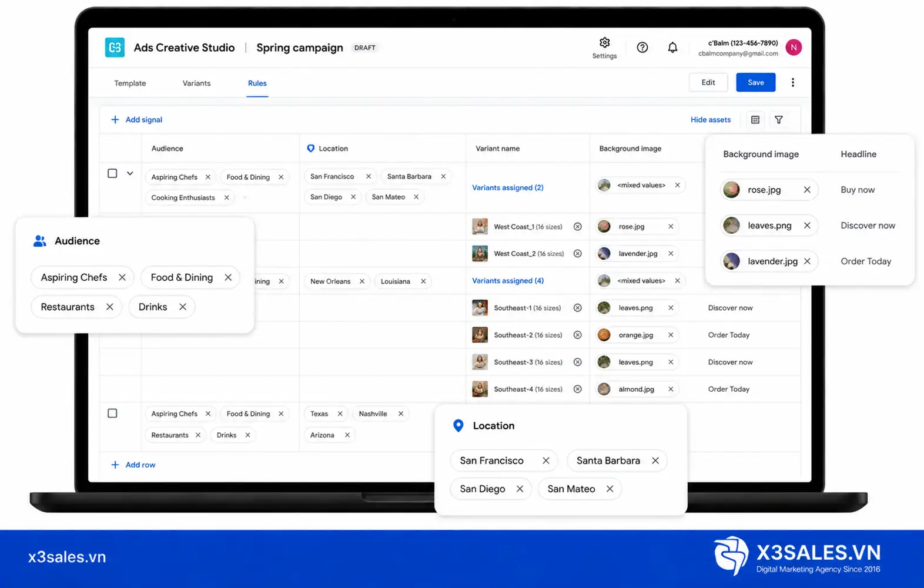924x588 pixels.
Task: Open the three-dot more options menu
Action: point(792,83)
